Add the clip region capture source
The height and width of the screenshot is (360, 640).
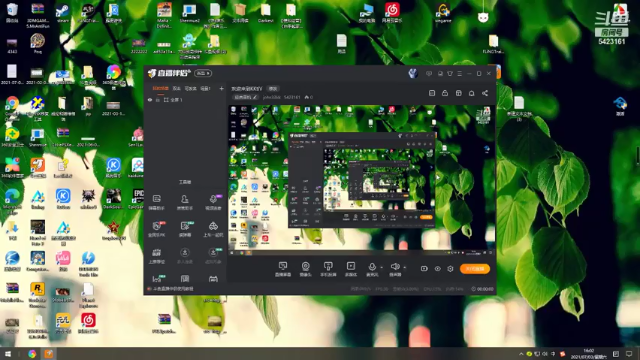351,269
